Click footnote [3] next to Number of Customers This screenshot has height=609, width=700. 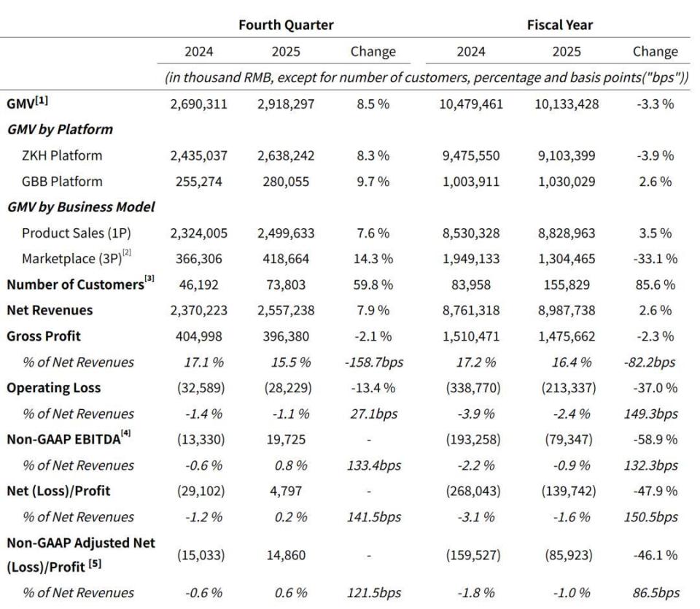click(x=149, y=281)
